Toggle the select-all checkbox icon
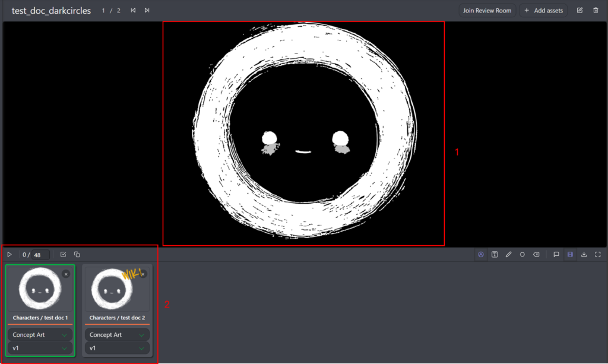 point(63,254)
